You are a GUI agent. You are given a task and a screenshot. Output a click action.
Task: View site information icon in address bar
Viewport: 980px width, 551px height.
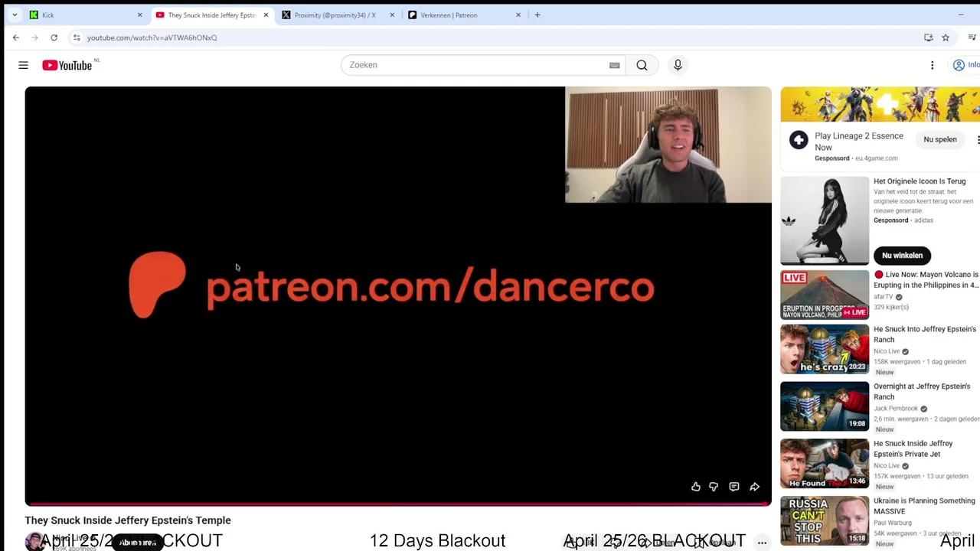(x=76, y=37)
